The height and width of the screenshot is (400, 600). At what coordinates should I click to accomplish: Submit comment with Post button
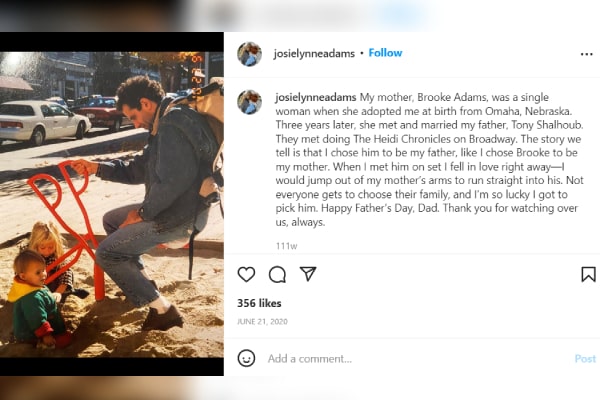585,359
